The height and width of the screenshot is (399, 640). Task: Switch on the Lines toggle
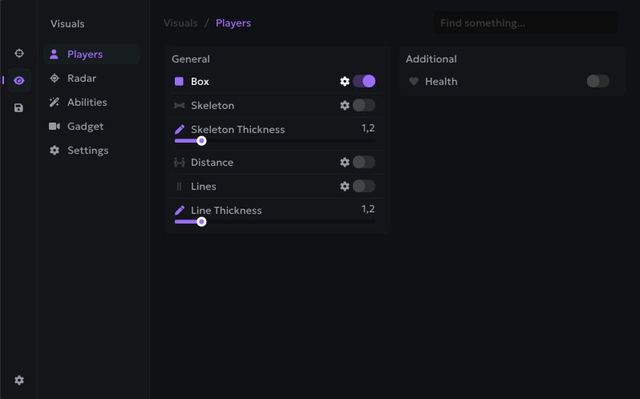coord(364,186)
